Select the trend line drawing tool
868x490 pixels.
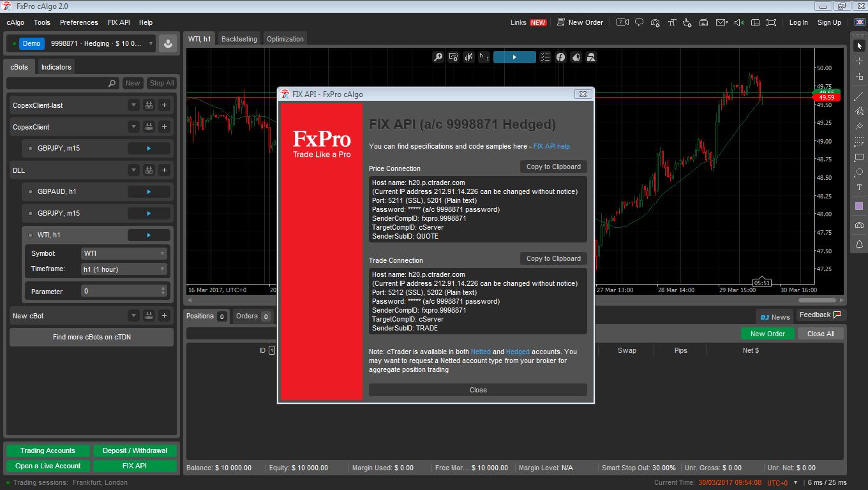tap(859, 96)
